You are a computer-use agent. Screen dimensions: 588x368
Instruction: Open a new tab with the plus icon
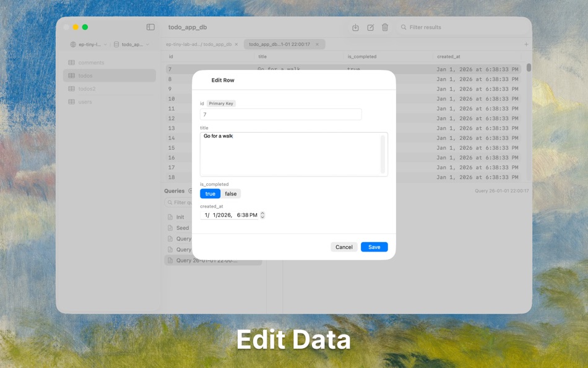point(525,44)
